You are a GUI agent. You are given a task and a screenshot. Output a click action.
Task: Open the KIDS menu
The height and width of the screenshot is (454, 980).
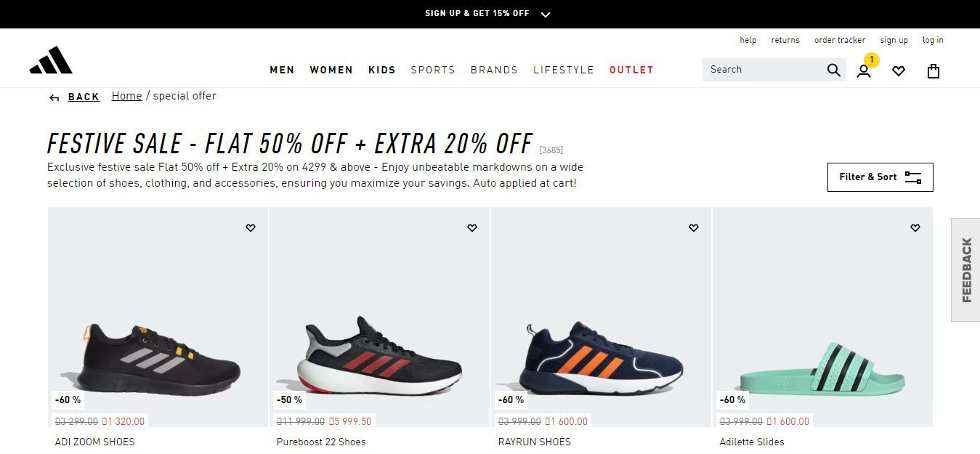coord(381,70)
